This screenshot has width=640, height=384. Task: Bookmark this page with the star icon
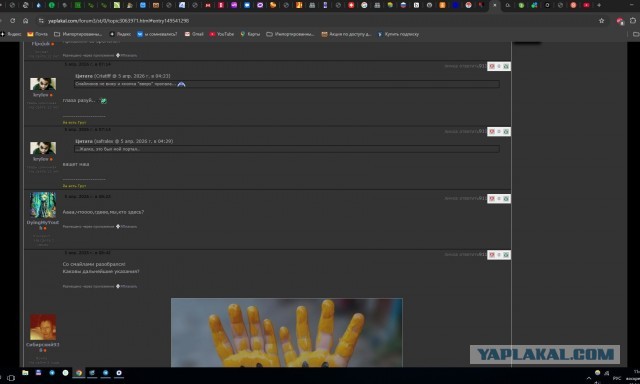601,20
